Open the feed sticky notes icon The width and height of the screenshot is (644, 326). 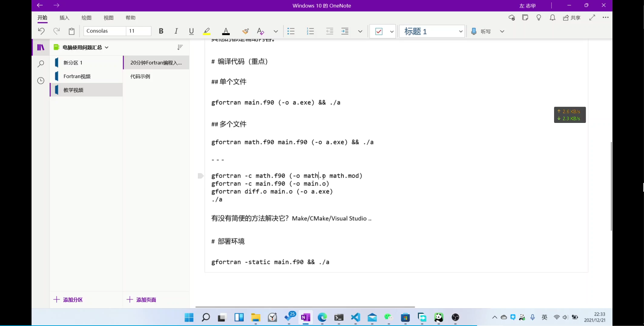click(x=525, y=17)
